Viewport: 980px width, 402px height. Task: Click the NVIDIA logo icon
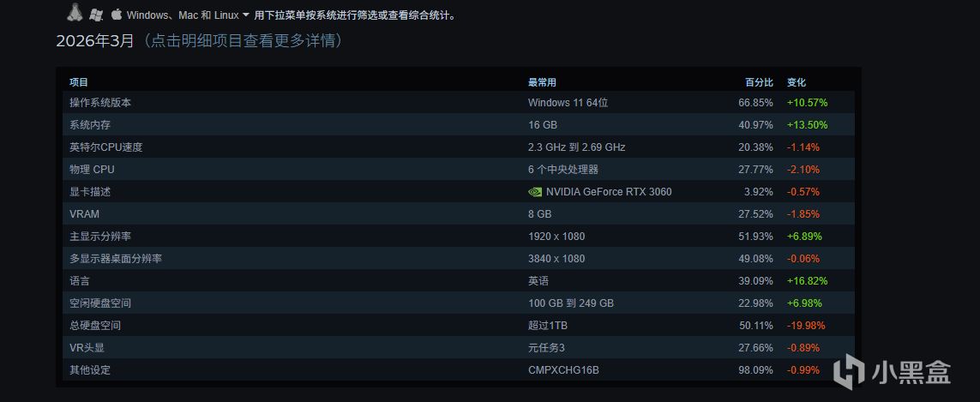535,192
